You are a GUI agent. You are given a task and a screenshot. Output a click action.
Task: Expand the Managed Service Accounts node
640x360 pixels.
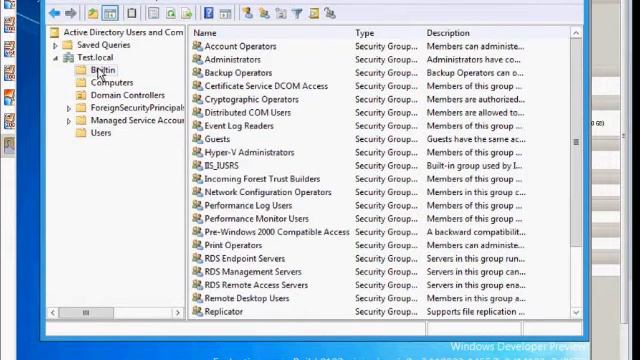click(69, 121)
